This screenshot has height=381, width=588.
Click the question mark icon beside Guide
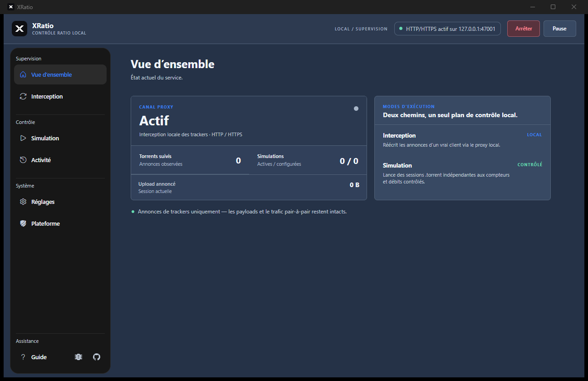tap(23, 357)
